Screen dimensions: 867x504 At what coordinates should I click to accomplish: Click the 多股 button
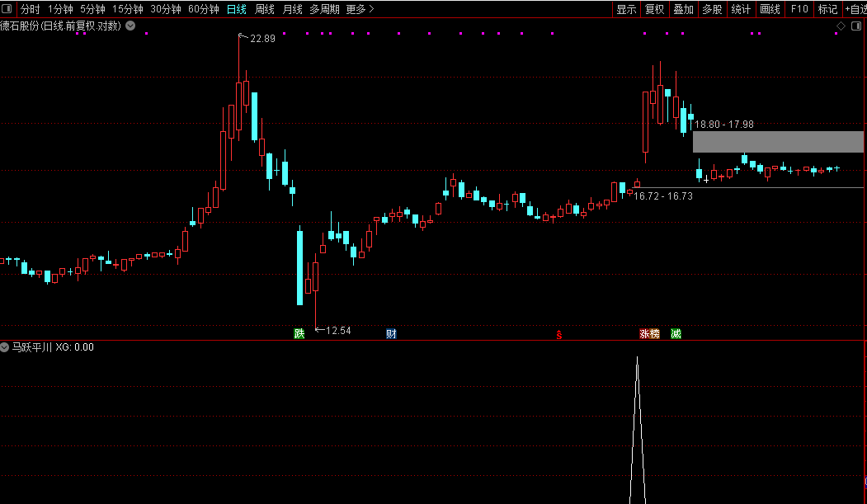712,9
